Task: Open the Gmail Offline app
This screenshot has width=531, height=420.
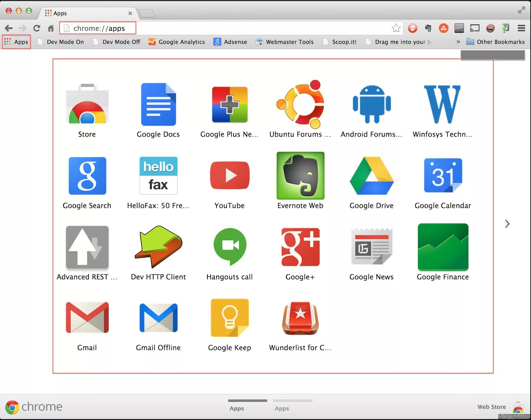Action: point(158,318)
